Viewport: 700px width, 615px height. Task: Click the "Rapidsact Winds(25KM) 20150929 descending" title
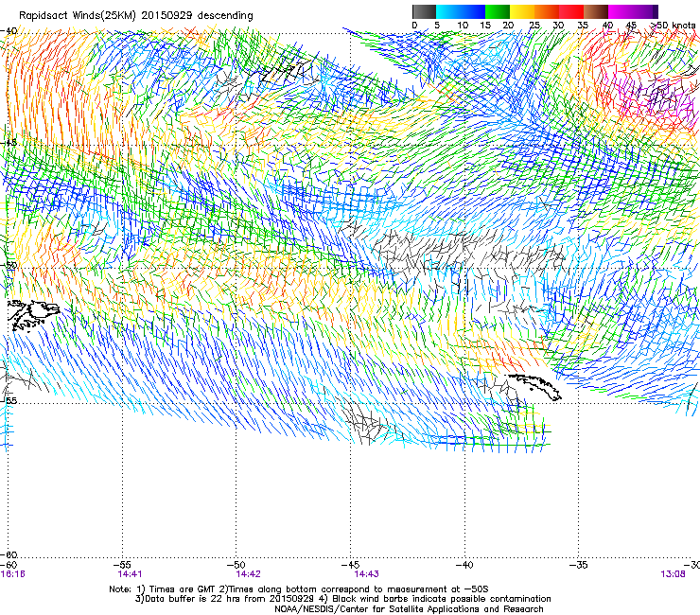(135, 16)
